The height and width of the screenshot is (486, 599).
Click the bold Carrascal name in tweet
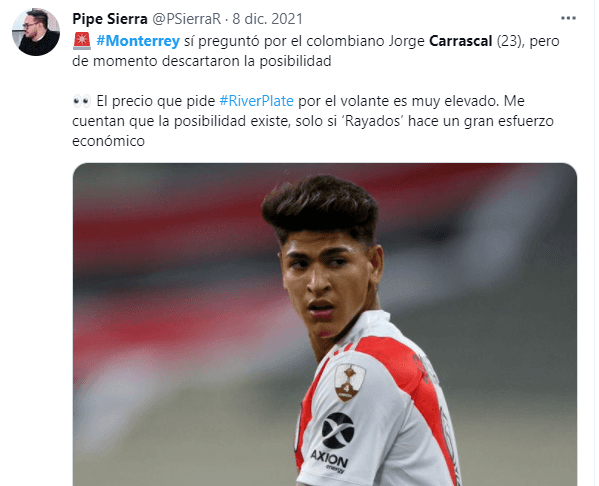pyautogui.click(x=460, y=41)
